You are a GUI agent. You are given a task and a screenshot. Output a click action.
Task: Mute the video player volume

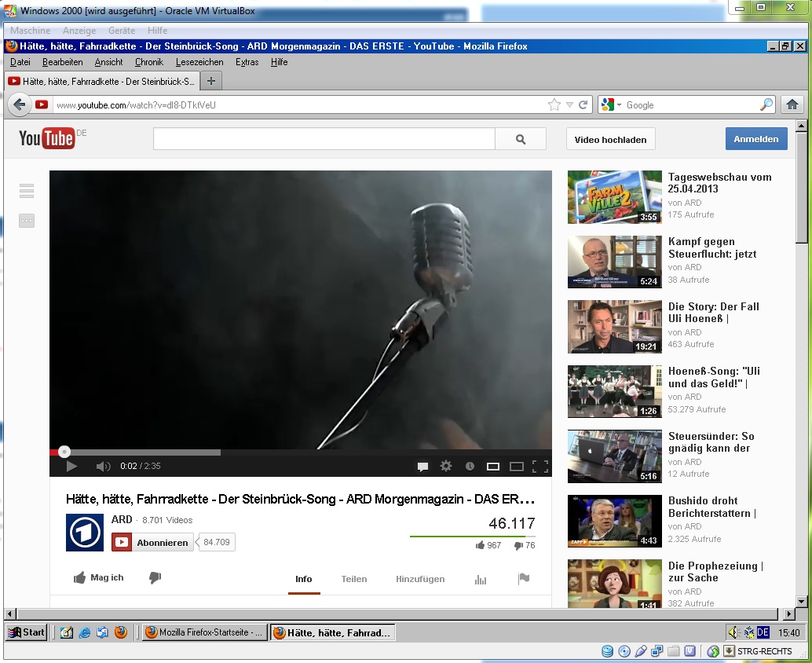[x=103, y=466]
